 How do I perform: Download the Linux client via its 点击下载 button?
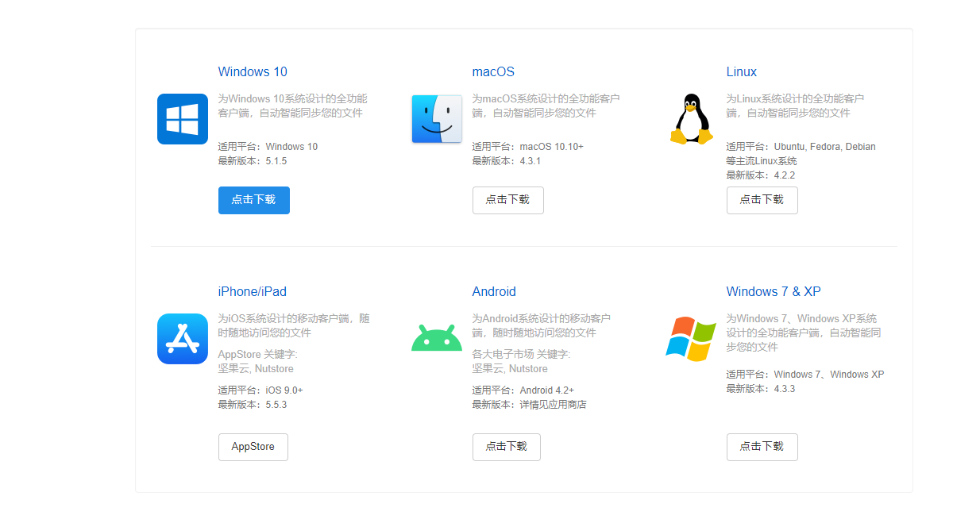pyautogui.click(x=762, y=200)
